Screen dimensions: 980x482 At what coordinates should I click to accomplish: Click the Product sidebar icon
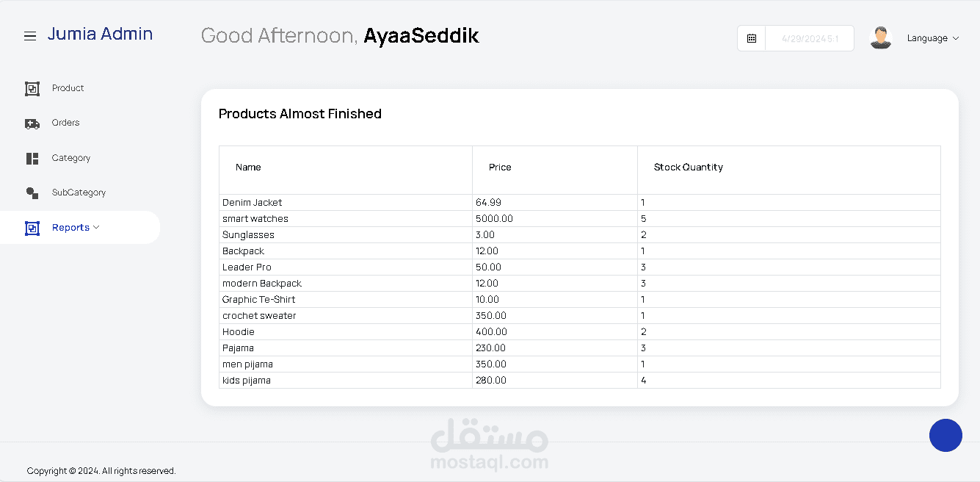(32, 89)
